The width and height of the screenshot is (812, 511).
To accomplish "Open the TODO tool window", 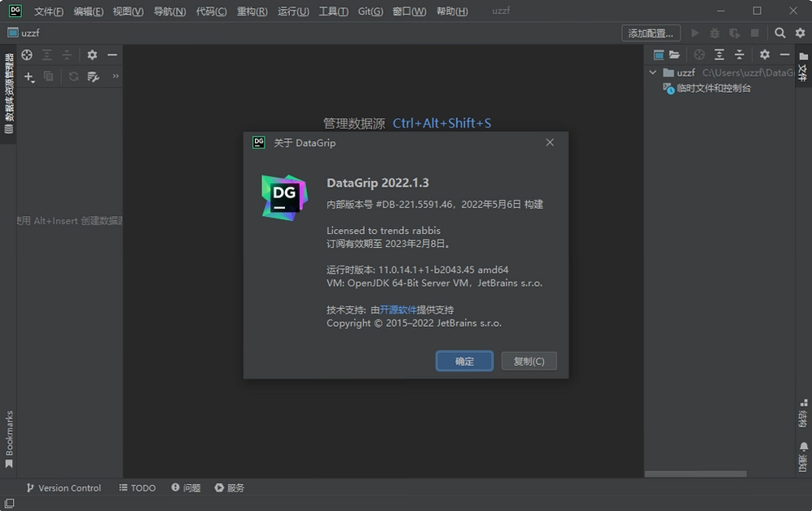I will coord(137,487).
